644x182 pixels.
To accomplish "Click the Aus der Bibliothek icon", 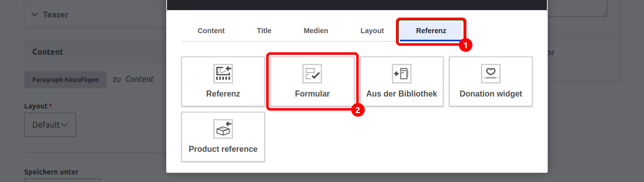I will [x=401, y=73].
